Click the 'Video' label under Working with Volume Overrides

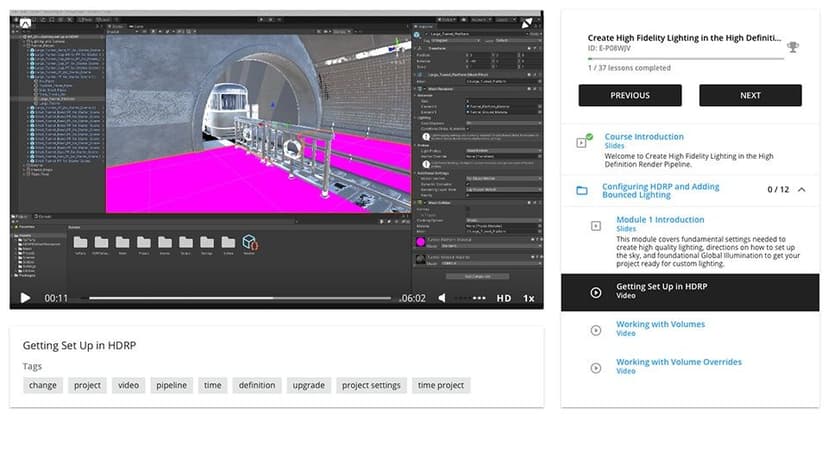(x=626, y=371)
